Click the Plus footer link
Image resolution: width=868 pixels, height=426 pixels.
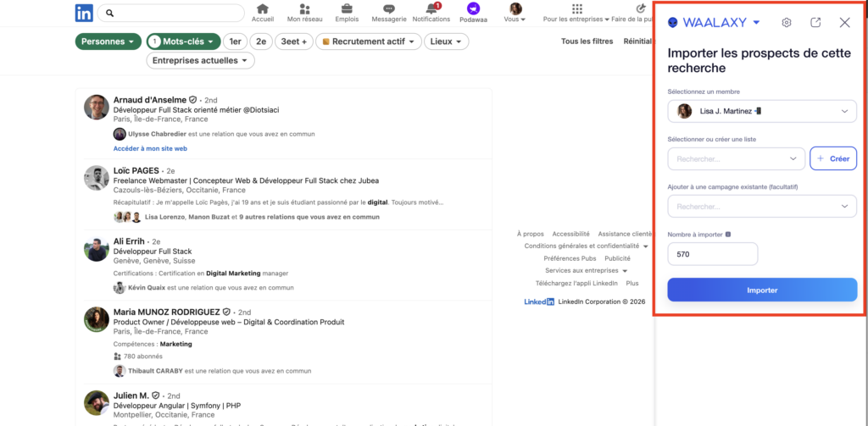click(x=632, y=283)
